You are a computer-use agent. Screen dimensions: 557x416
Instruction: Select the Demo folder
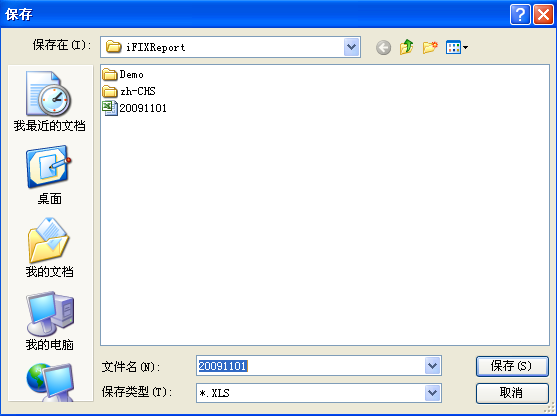(123, 75)
